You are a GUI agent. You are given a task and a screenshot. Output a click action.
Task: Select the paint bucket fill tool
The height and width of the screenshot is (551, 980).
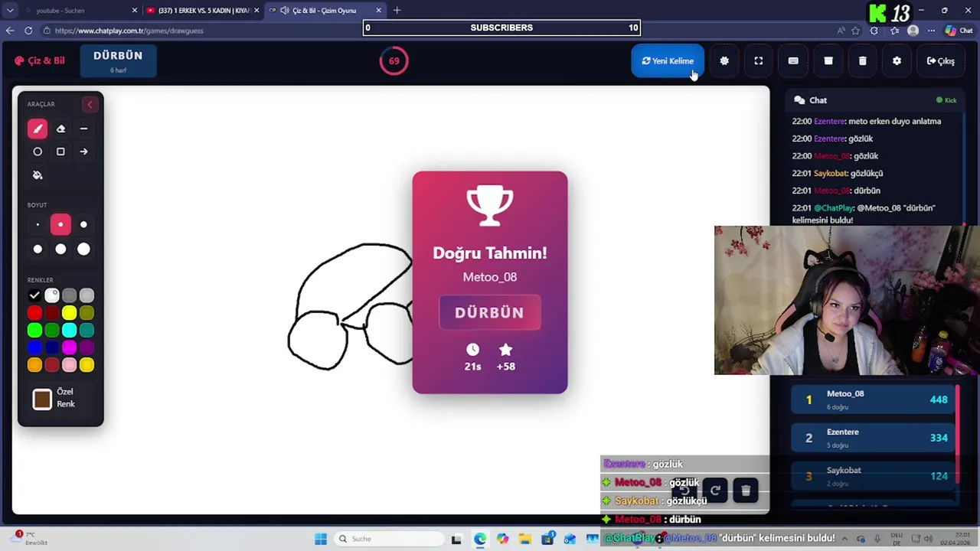pyautogui.click(x=38, y=175)
